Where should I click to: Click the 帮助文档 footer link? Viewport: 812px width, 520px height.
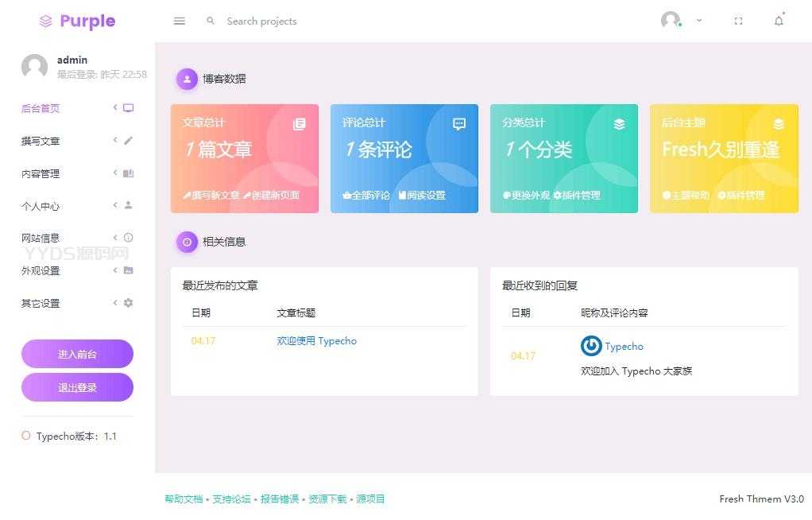tap(184, 499)
